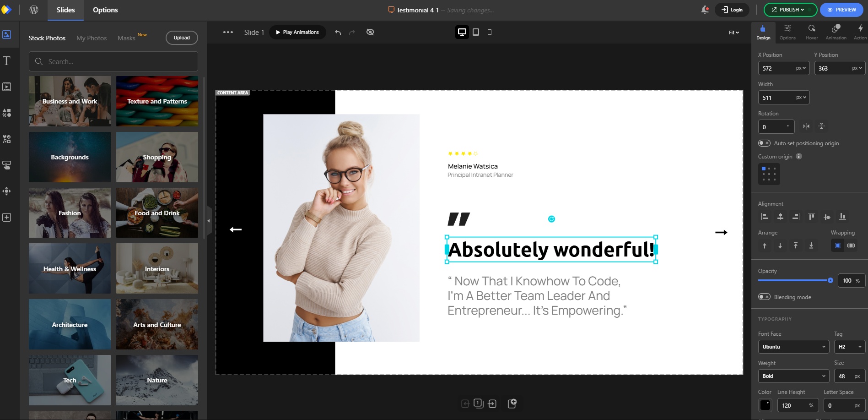868x420 pixels.
Task: Select the tablet device preview
Action: 476,32
